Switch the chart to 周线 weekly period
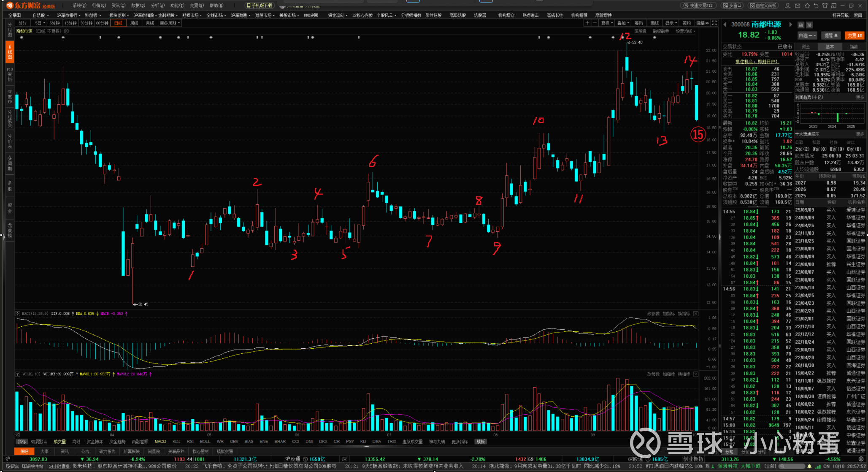This screenshot has width=868, height=472. point(134,23)
